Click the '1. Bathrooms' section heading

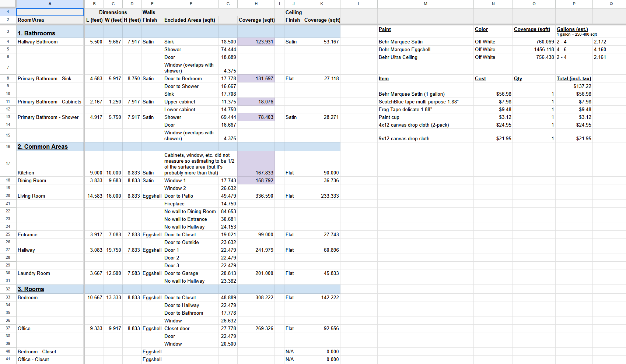[36, 33]
